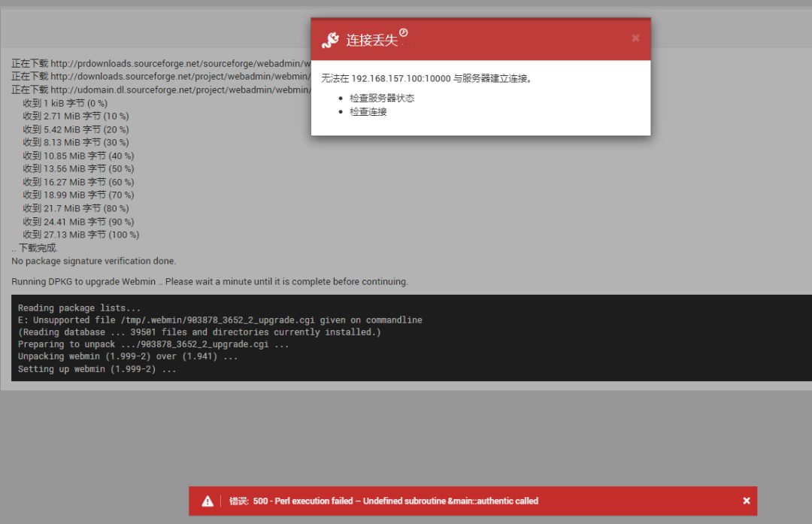The height and width of the screenshot is (524, 812).
Task: Click the 收到 1 kiB 字节 (0 %) line
Action: pos(65,103)
